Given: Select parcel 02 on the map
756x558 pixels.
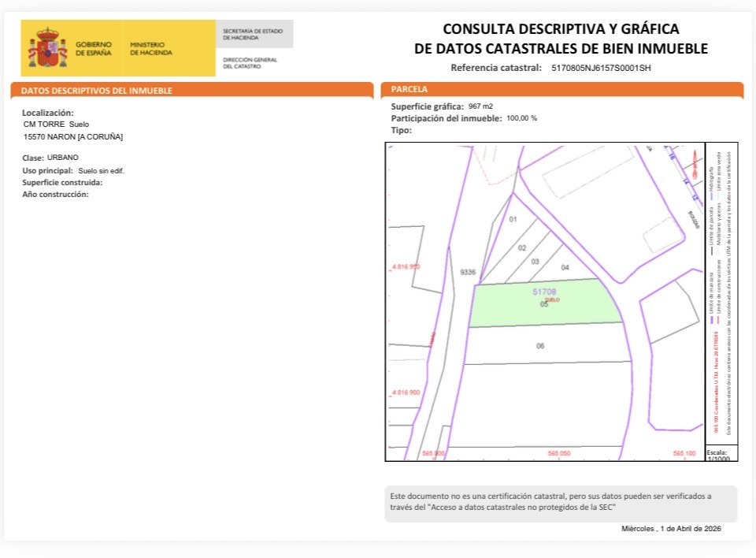Looking at the screenshot, I should [x=521, y=248].
